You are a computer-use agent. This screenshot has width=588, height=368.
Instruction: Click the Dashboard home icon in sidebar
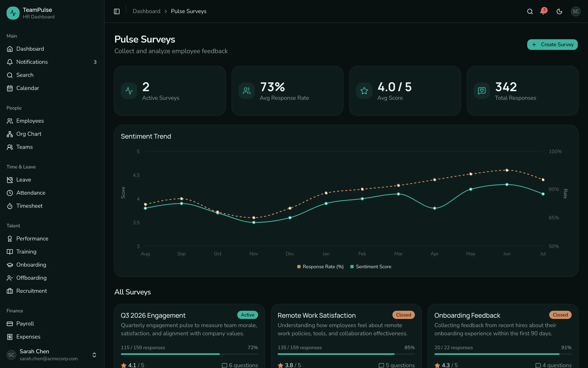[10, 49]
